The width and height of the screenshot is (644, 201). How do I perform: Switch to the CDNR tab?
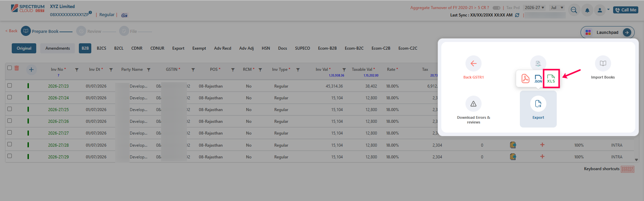(x=137, y=48)
